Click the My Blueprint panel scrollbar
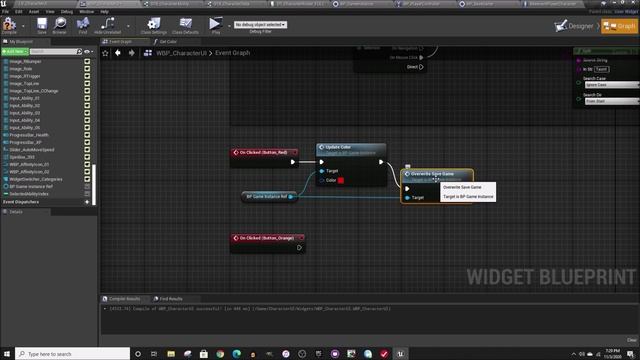The image size is (640, 360). pyautogui.click(x=94, y=184)
